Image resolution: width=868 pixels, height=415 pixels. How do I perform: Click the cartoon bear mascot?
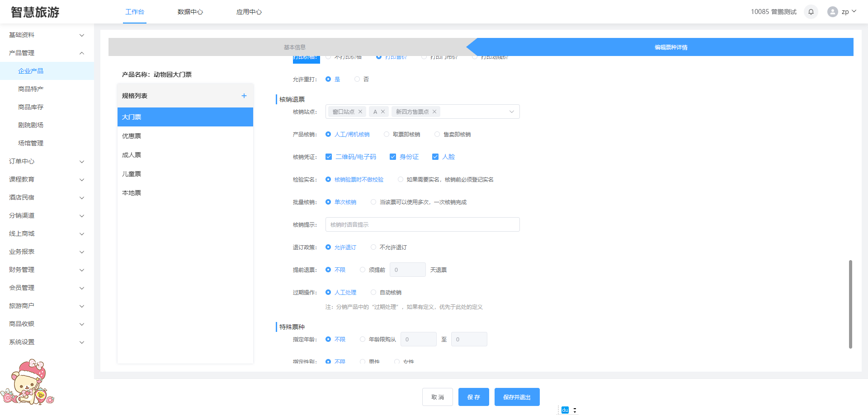pyautogui.click(x=28, y=382)
